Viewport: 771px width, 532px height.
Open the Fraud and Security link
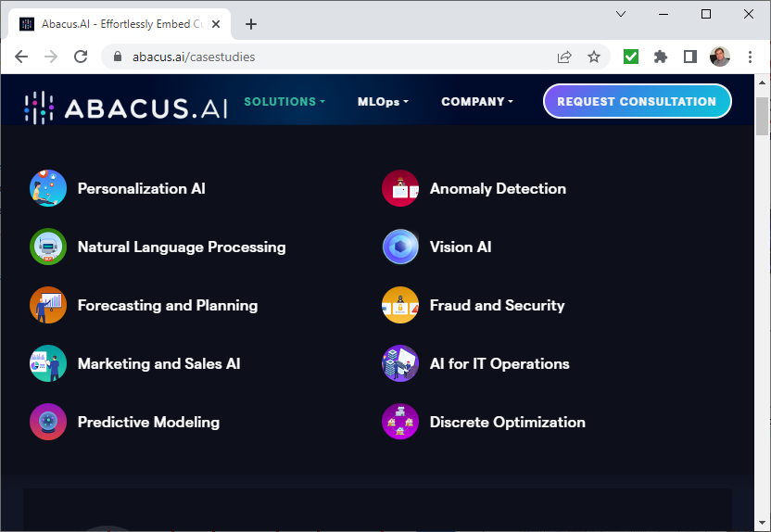[x=497, y=305]
